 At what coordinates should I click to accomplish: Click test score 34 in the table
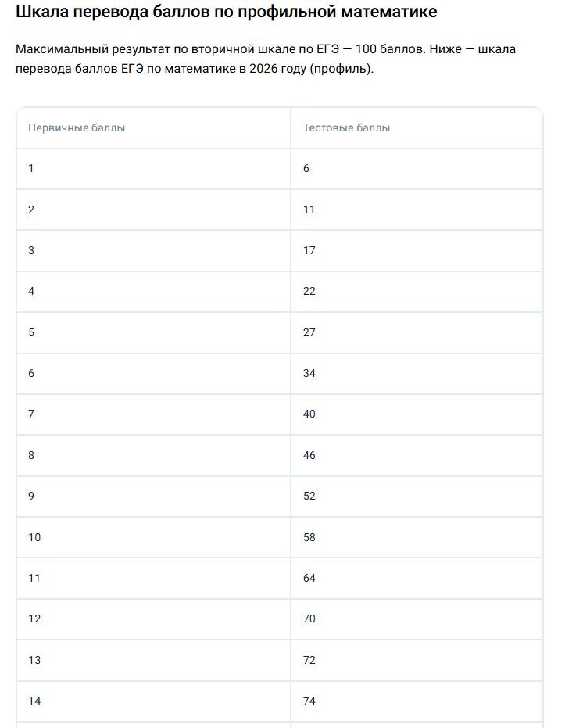pyautogui.click(x=417, y=374)
